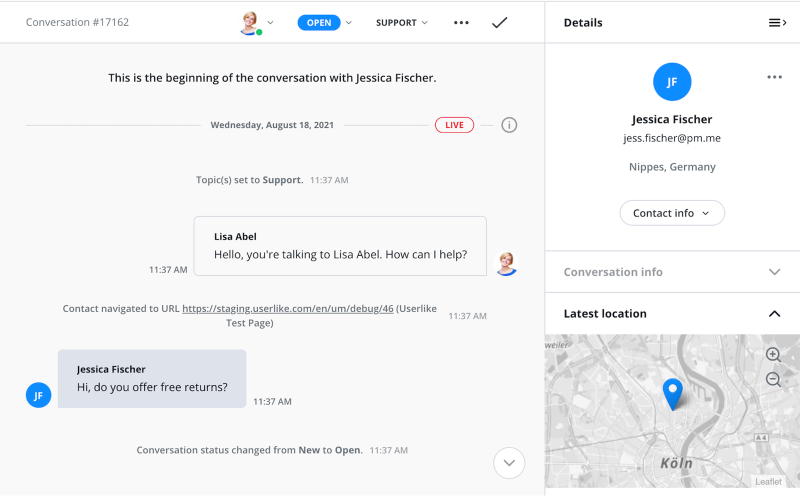Click the email jess.fischer@pm.me

click(x=672, y=138)
